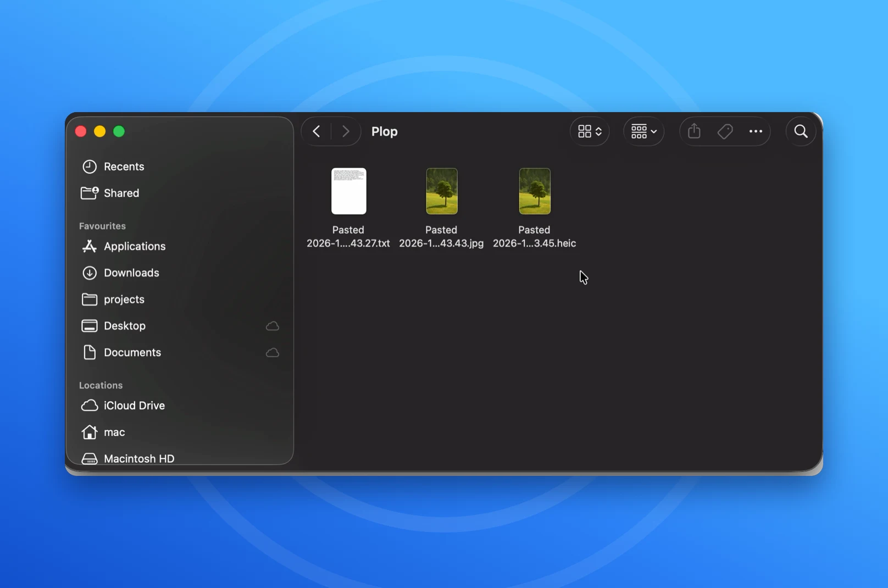This screenshot has width=888, height=588.
Task: Open the group-by options dropdown
Action: tap(643, 131)
